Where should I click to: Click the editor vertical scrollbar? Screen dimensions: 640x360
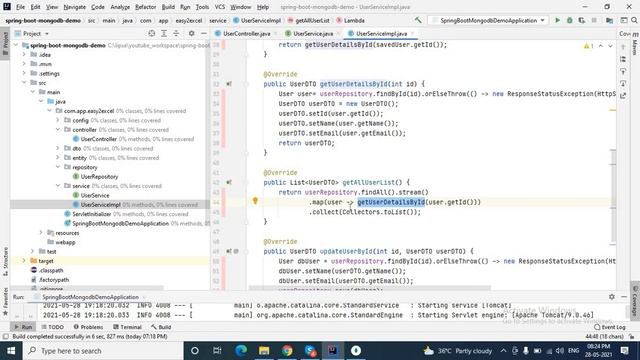[x=613, y=196]
